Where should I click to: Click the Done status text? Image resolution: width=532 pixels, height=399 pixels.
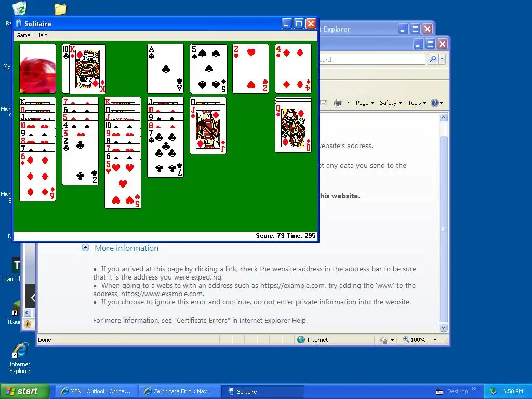tap(45, 340)
